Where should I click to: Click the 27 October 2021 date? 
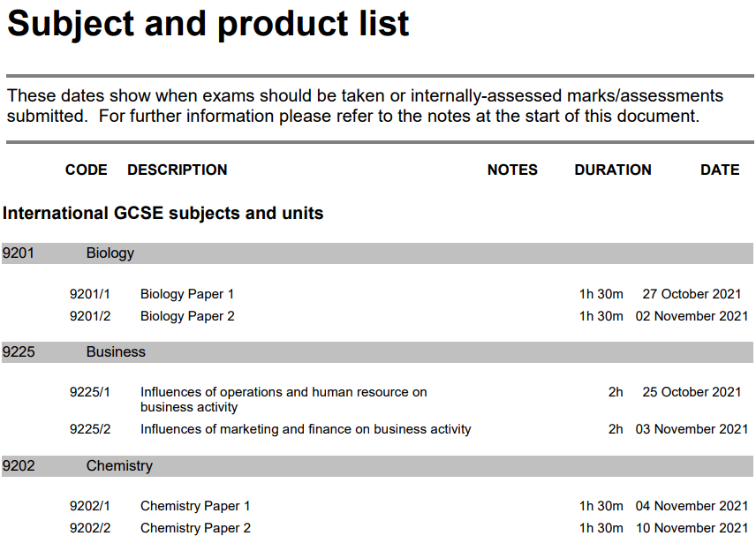[x=692, y=294]
